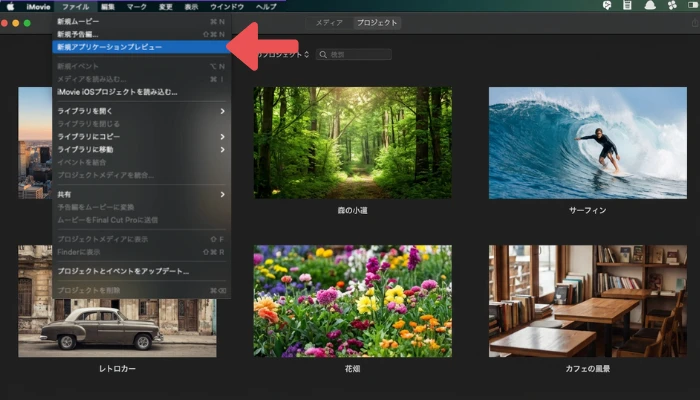This screenshot has width=700, height=400.
Task: Choose 新規ムービー from the File menu
Action: tap(78, 22)
